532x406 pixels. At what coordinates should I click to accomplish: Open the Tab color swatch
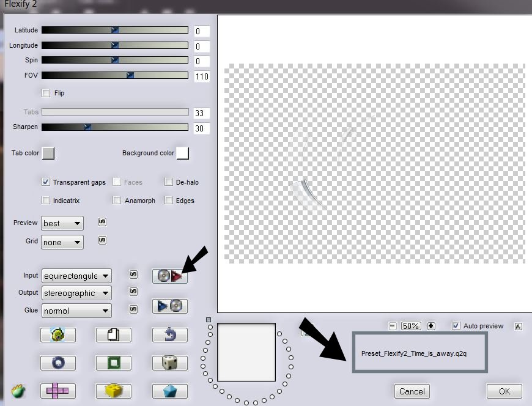click(x=48, y=153)
